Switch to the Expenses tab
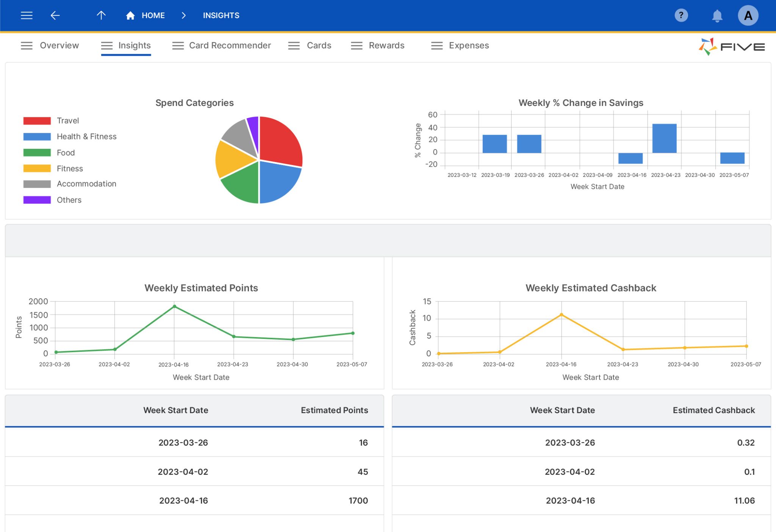Screen dimensions: 776x532 (469, 45)
